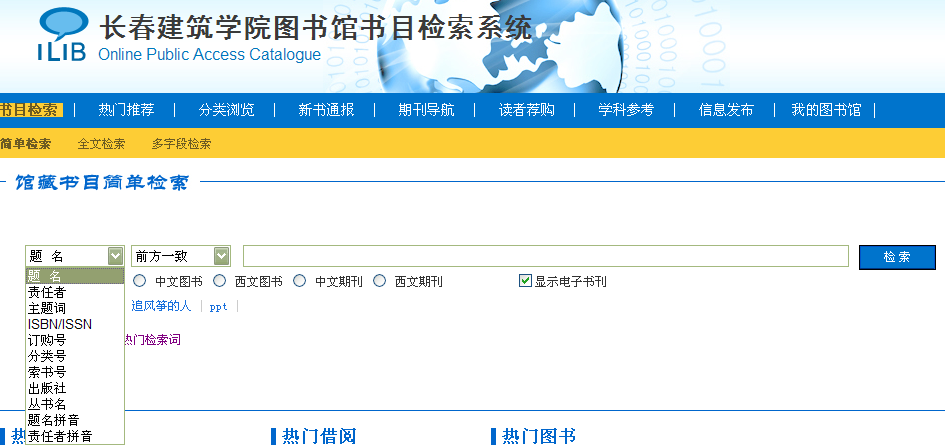Select 索书号 in the field list
The image size is (945, 445).
pyautogui.click(x=75, y=372)
